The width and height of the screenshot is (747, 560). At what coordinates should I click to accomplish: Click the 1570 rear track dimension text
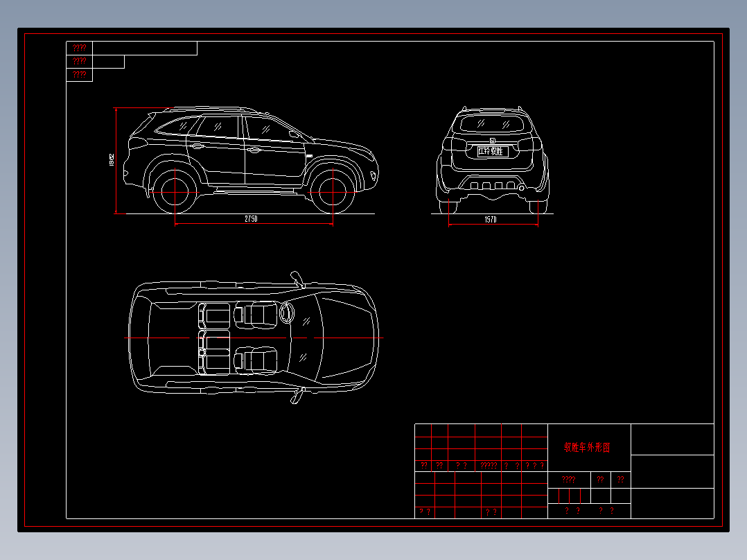(490, 220)
